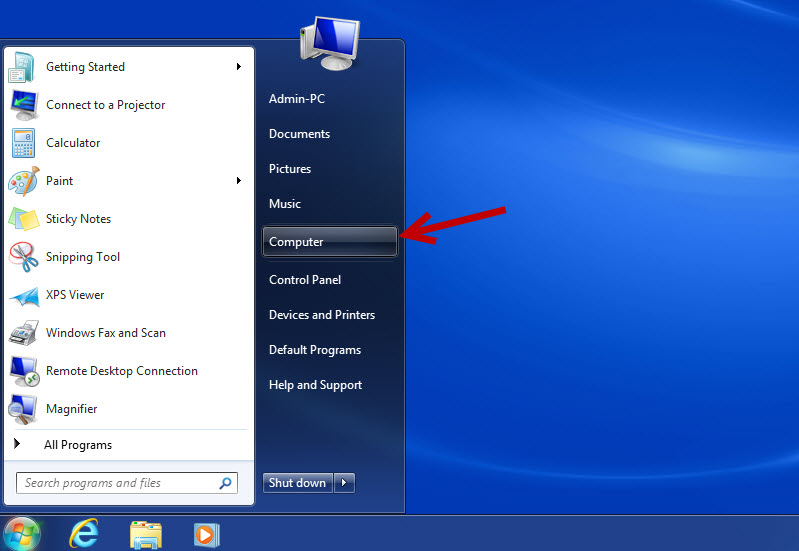Launch Internet Explorer from the taskbar

click(84, 534)
